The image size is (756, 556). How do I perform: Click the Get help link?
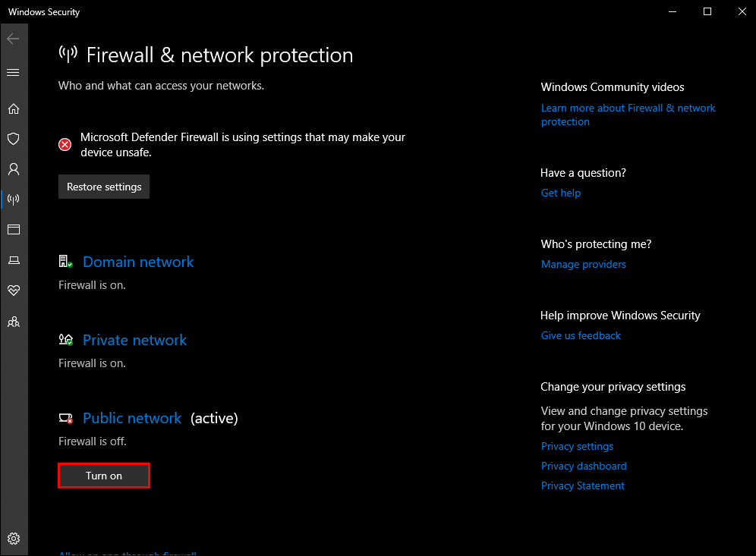pos(561,193)
